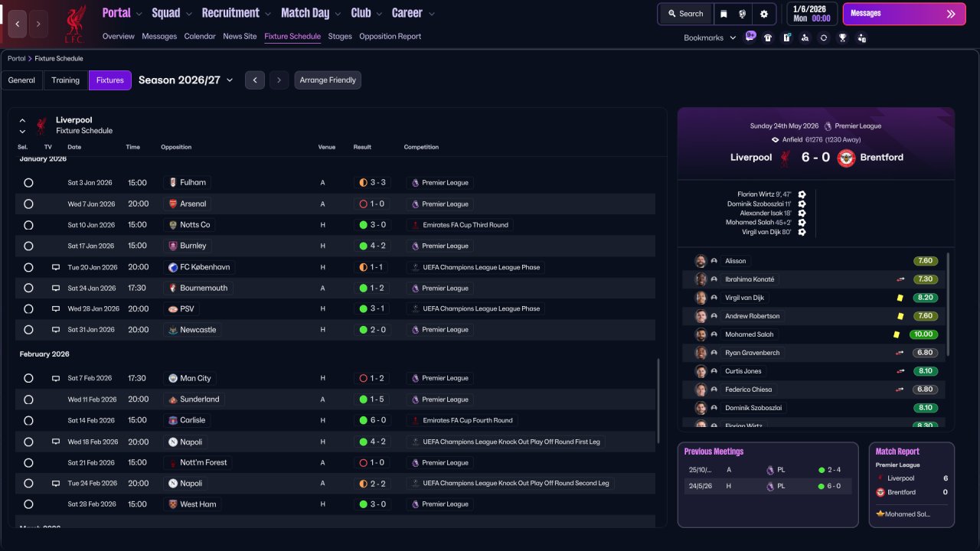Click the Arsenal club badge
The image size is (980, 551).
[x=173, y=204]
